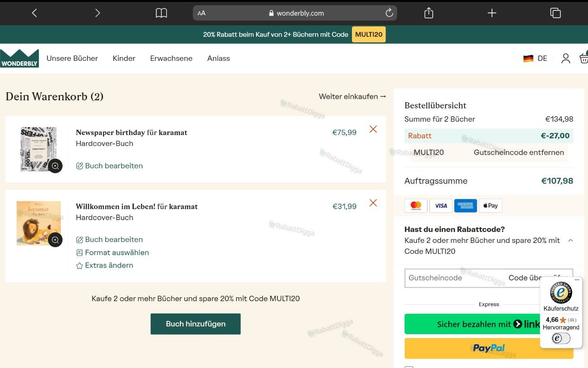Reload the wonderbly.com page
Screen dimensions: 588x368
pyautogui.click(x=389, y=13)
